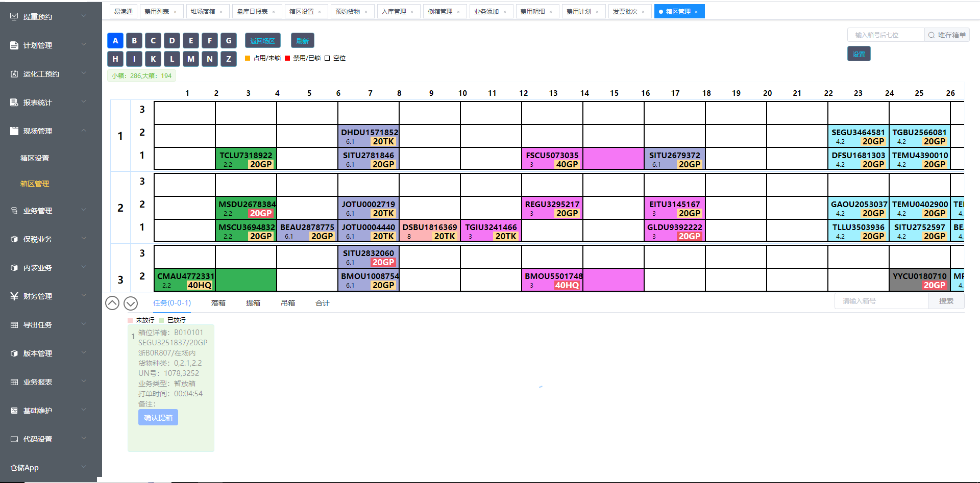Focus the 输入箱号后七位 input field

[886, 35]
